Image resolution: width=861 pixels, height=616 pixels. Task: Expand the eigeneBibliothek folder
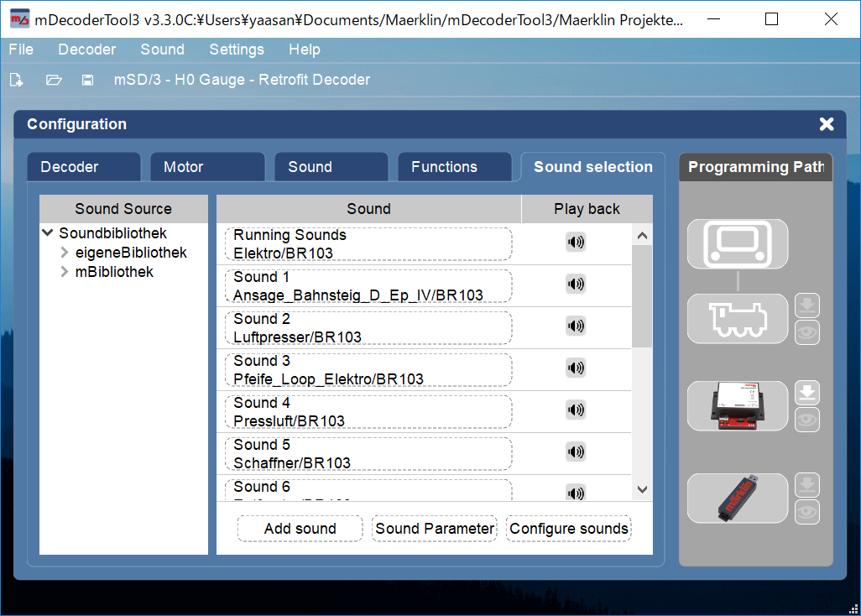(65, 253)
